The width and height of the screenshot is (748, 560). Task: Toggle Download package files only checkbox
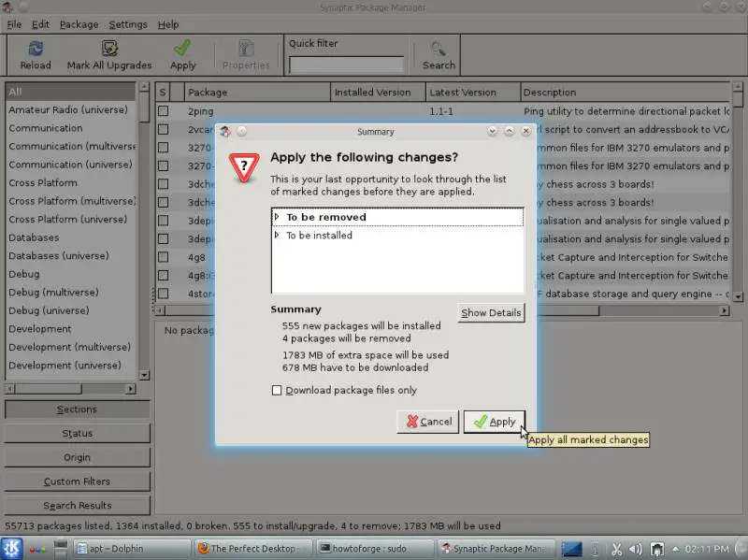(x=276, y=390)
